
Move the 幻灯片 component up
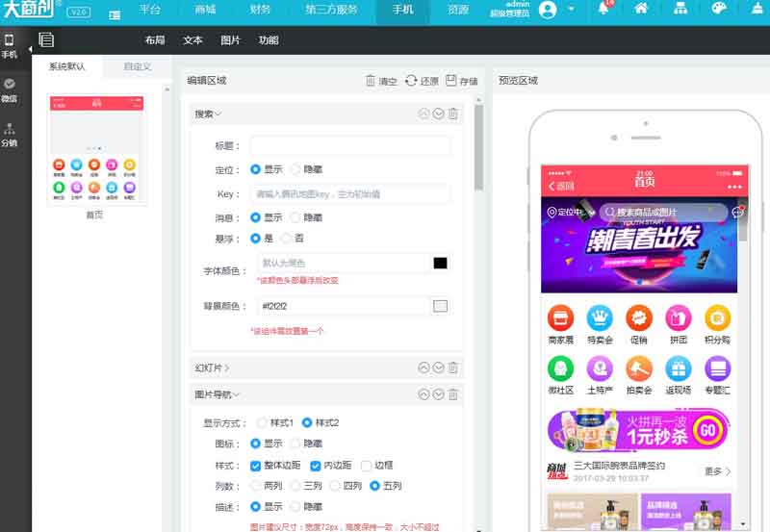click(423, 367)
